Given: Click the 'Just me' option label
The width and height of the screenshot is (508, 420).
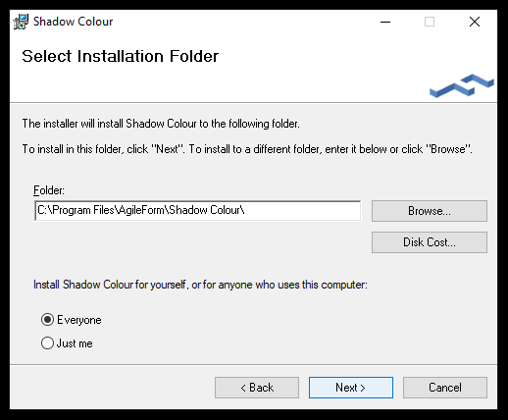Looking at the screenshot, I should pos(75,343).
